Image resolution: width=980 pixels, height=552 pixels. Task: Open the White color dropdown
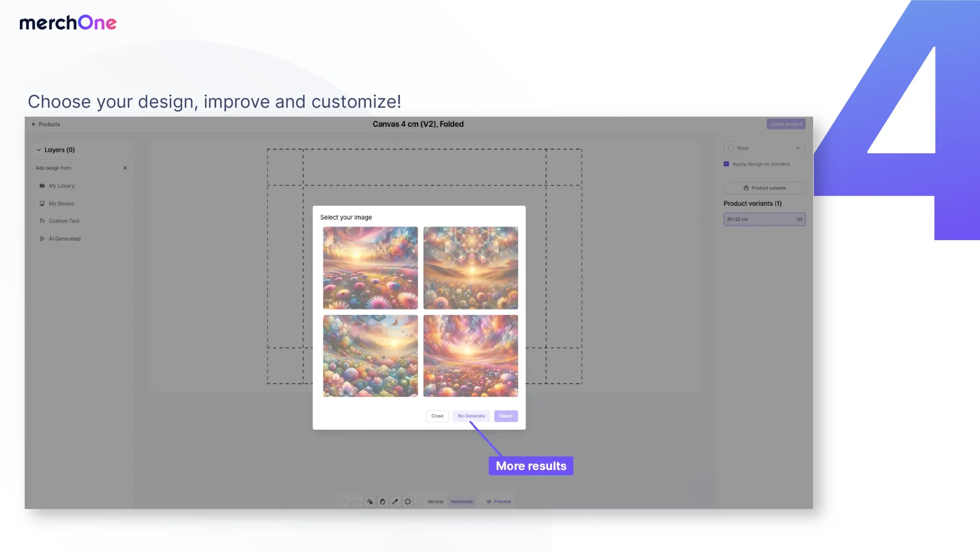(x=764, y=148)
